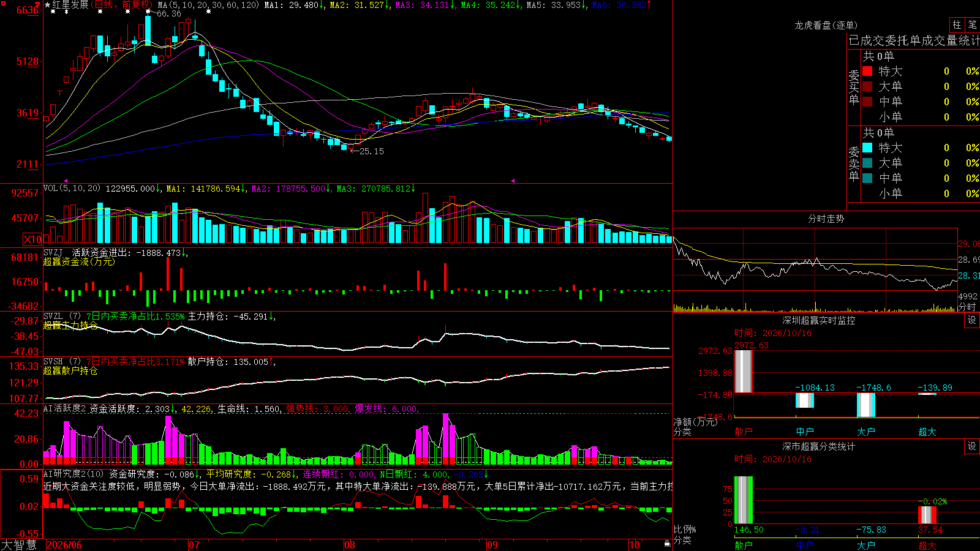Image resolution: width=980 pixels, height=551 pixels.
Task: Click the 红星发展 stock name title
Action: tap(70, 5)
